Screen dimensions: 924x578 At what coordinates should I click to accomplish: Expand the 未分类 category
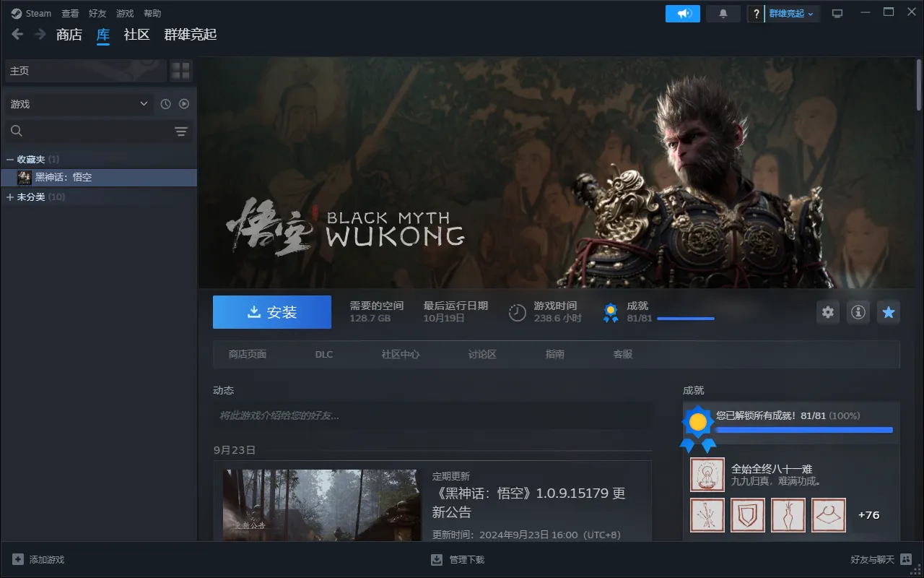pyautogui.click(x=10, y=197)
